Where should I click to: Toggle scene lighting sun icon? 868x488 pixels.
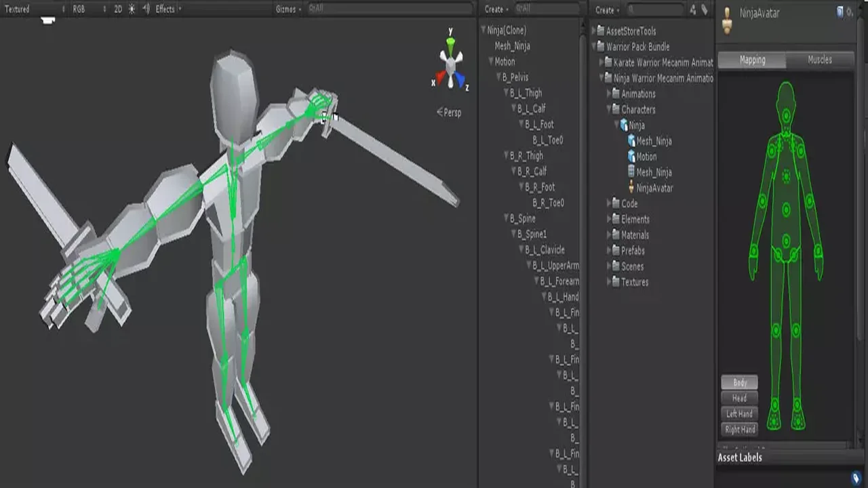[x=132, y=9]
